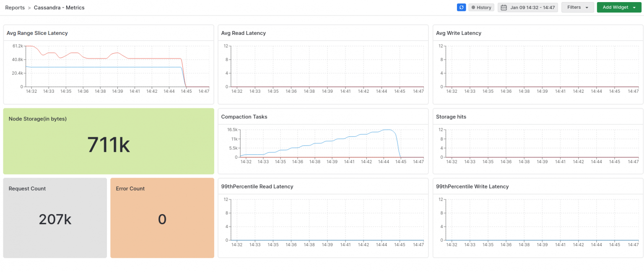Select the Cassandra - Metrics breadcrumb

point(59,7)
